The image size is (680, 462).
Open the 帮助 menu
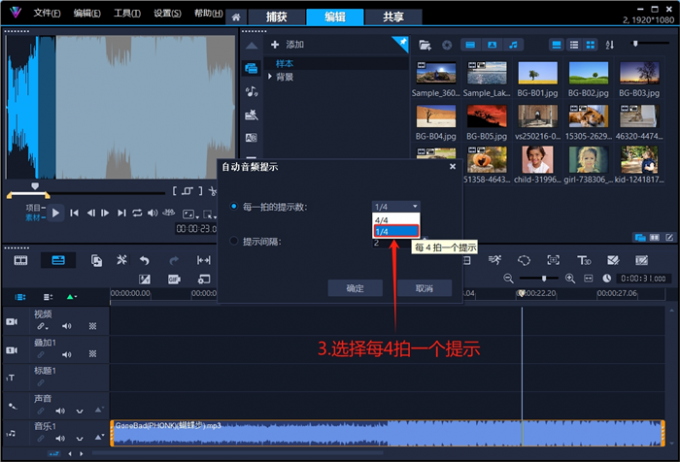(208, 13)
